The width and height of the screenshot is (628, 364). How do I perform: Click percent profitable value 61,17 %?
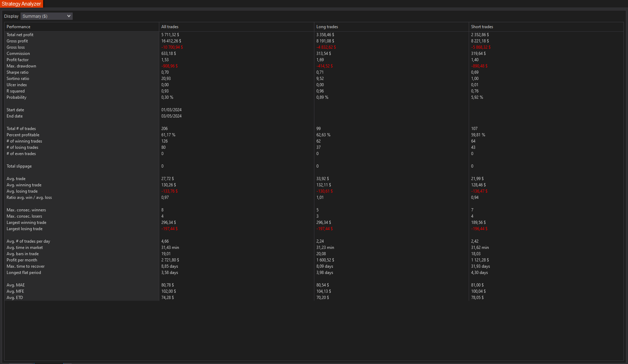click(x=168, y=135)
